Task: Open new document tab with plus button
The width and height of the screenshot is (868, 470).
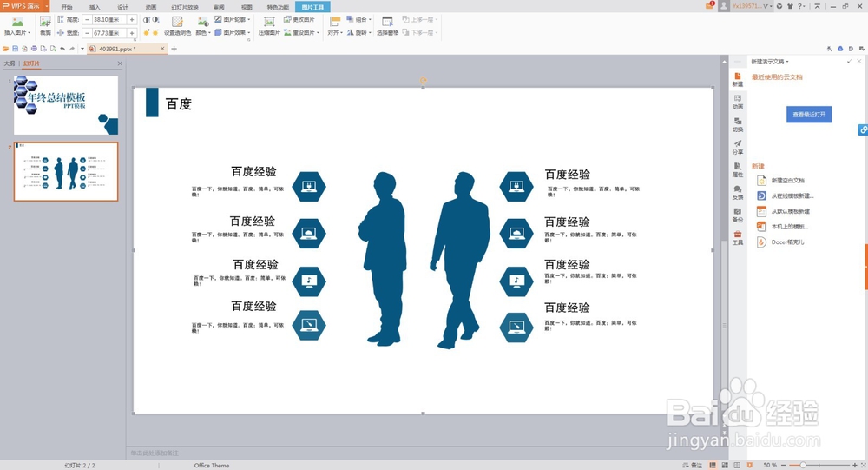Action: [174, 49]
